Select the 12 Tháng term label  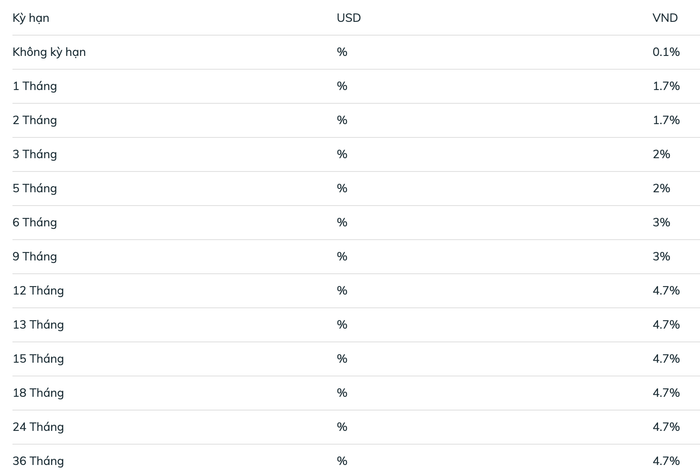(x=38, y=290)
